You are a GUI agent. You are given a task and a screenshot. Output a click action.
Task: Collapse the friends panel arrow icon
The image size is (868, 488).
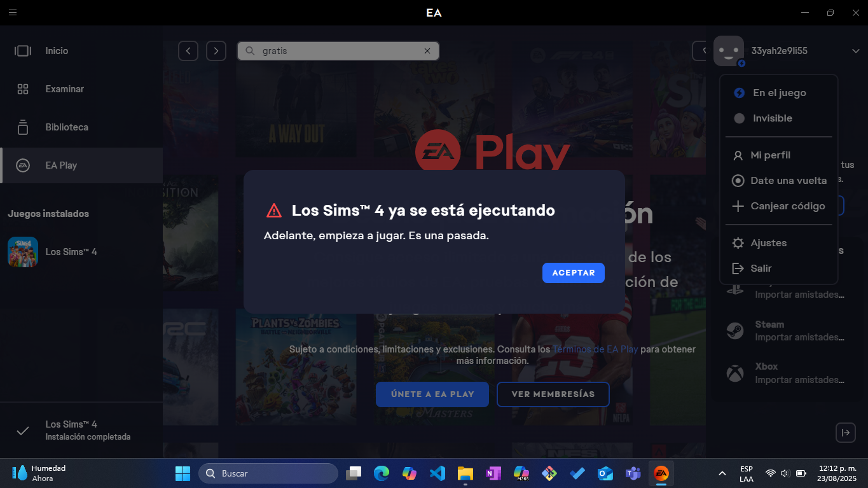tap(845, 433)
